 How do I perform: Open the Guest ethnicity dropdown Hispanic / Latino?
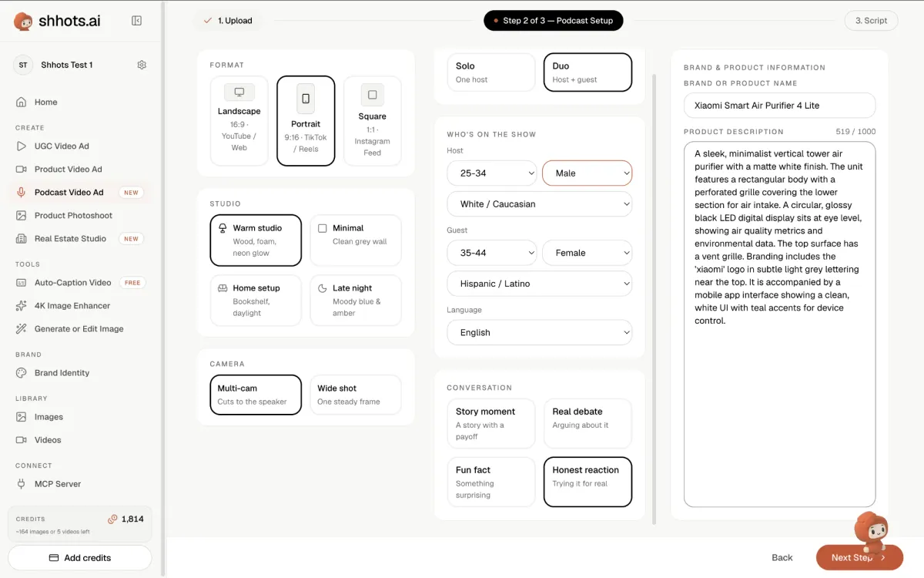540,284
